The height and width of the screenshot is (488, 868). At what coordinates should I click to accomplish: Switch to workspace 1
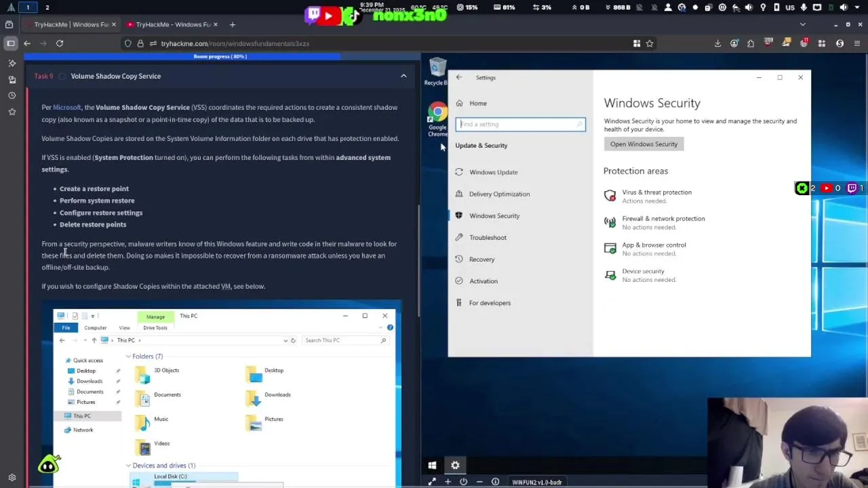point(28,7)
